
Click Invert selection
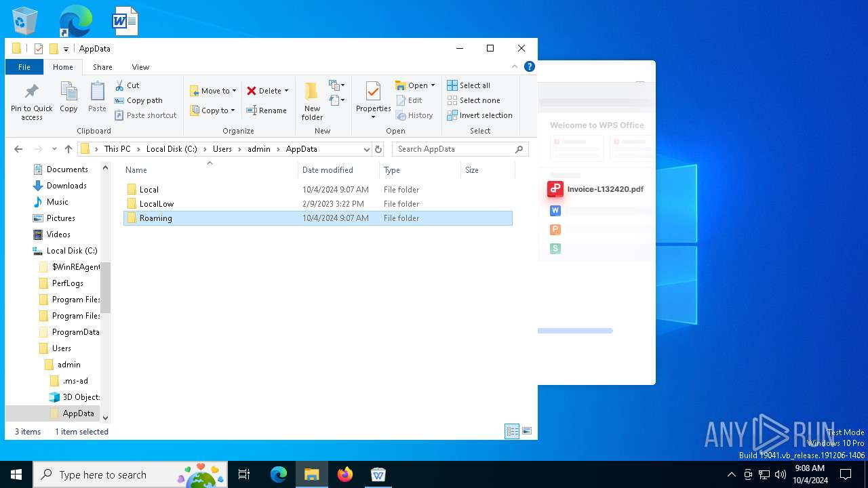pyautogui.click(x=479, y=115)
